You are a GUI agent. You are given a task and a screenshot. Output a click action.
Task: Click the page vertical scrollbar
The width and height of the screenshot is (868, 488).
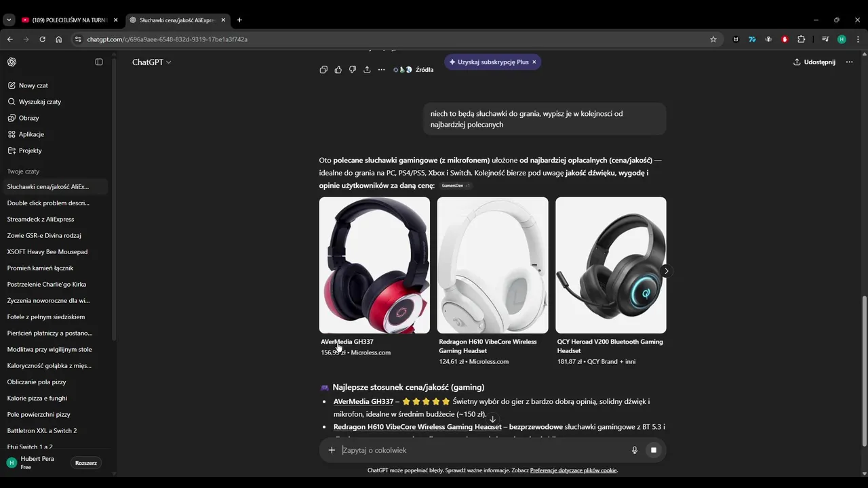click(864, 371)
